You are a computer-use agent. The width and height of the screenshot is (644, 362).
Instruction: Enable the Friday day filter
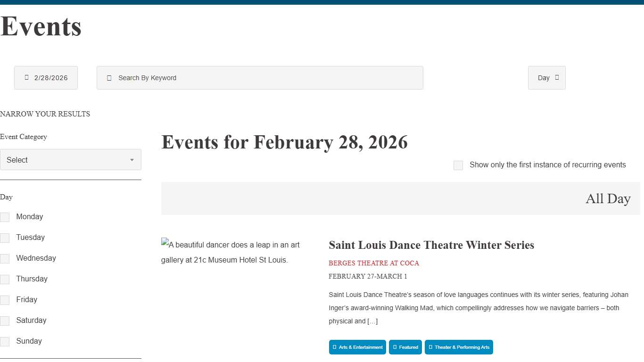(5, 300)
